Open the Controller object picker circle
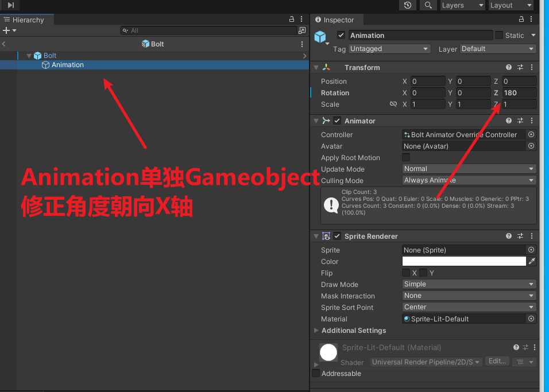 [531, 134]
